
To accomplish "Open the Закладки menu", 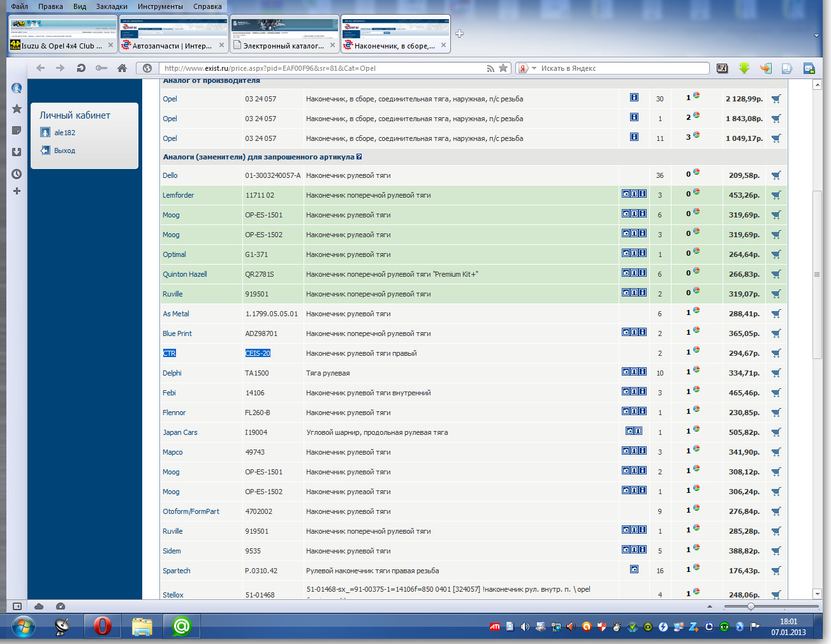I will coord(112,6).
